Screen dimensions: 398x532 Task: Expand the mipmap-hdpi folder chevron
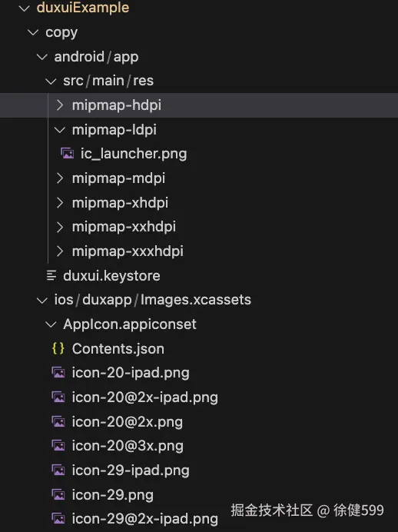click(60, 105)
